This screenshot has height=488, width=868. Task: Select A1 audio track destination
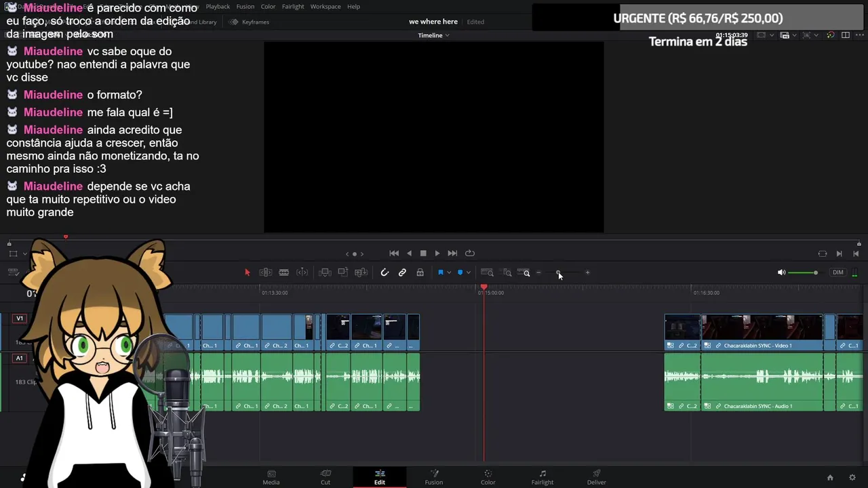(x=20, y=358)
